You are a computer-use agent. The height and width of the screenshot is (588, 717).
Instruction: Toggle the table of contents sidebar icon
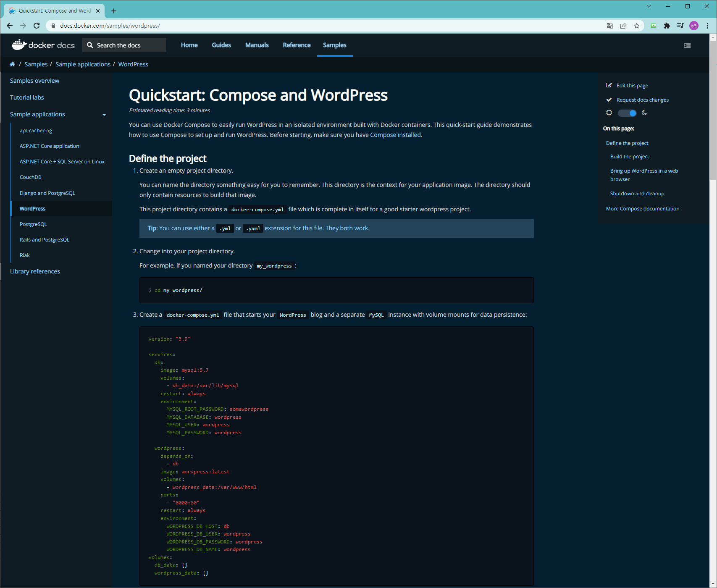point(687,45)
